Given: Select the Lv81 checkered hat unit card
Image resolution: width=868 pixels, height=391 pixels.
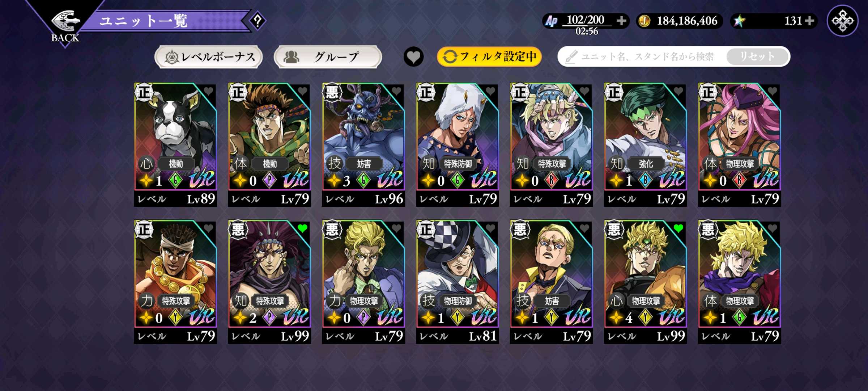Looking at the screenshot, I should point(457,282).
